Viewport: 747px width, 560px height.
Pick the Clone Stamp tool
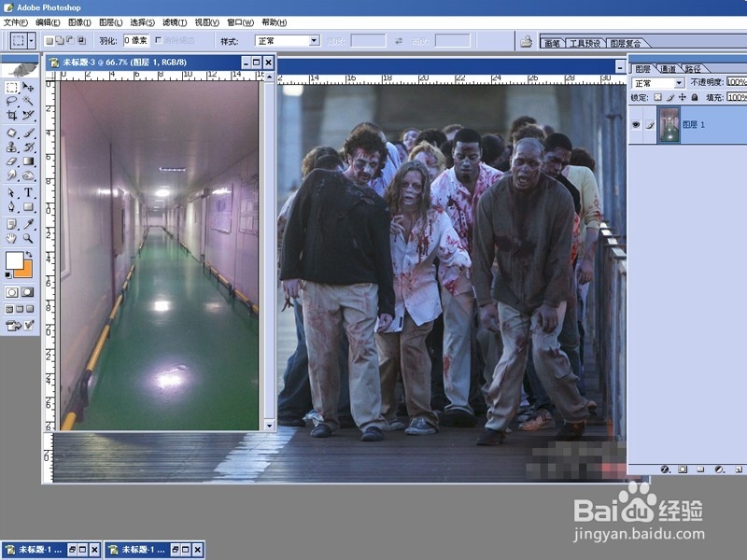11,147
